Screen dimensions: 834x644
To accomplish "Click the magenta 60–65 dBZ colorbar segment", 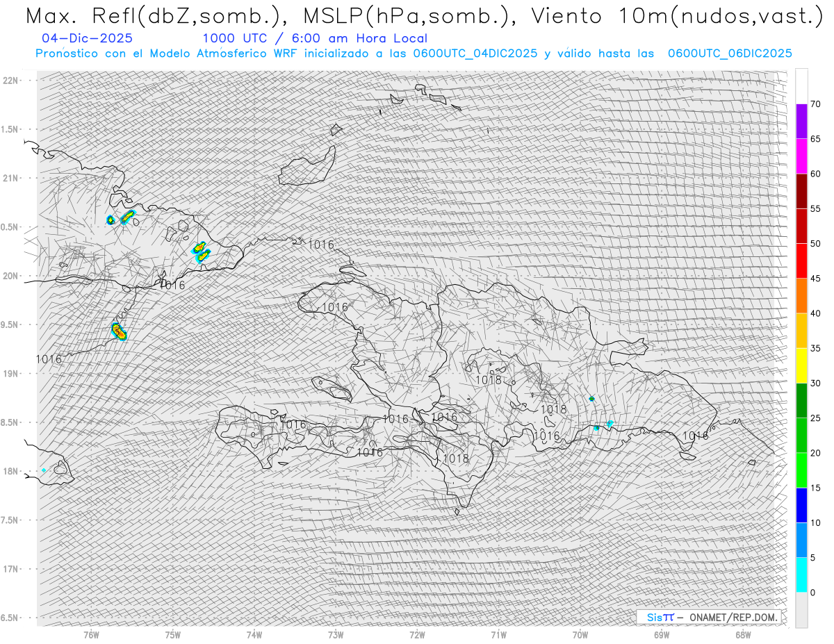I will tap(801, 156).
